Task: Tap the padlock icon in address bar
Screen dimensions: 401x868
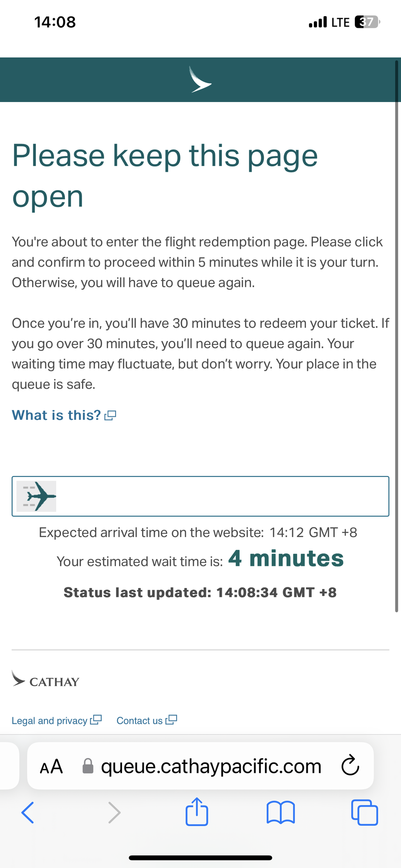Action: 88,766
